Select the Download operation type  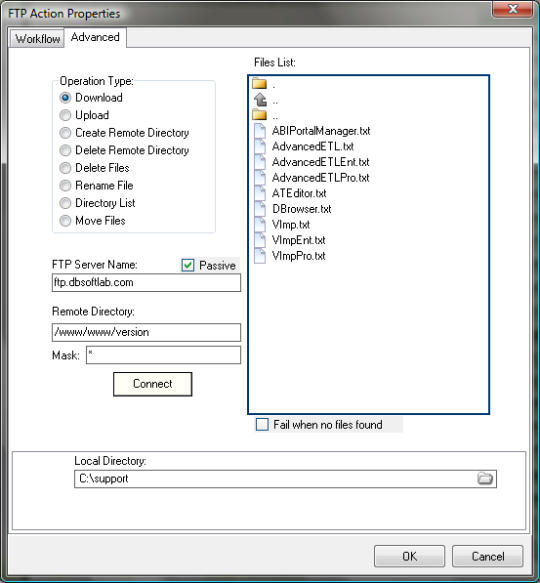coord(65,98)
